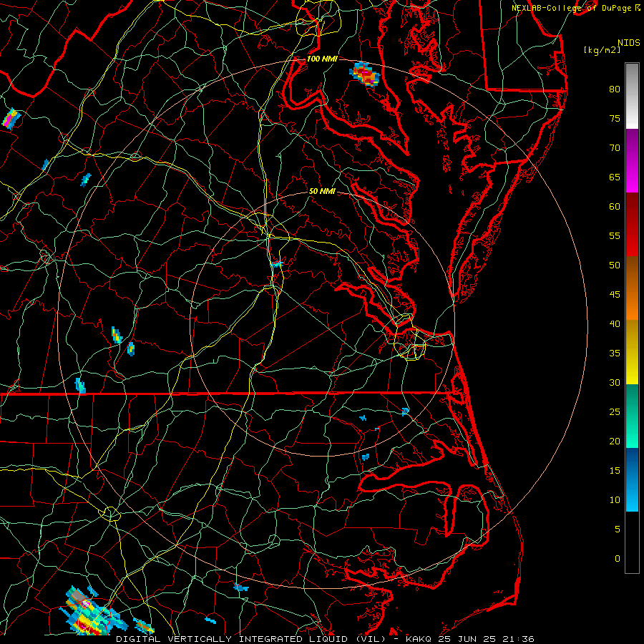Screen dimensions: 644x644
Task: Select the 100 NMI range ring label
Action: 322,59
